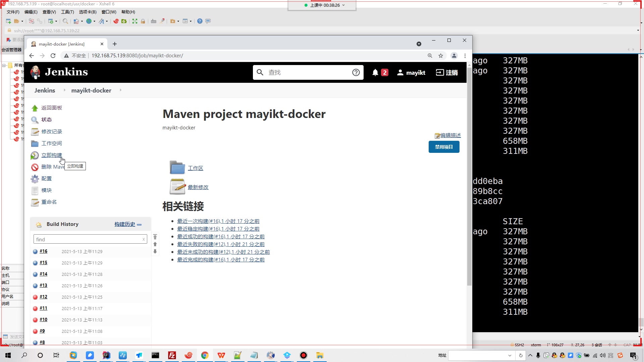Bookmark this page with the star icon
This screenshot has width=644, height=362.
441,56
